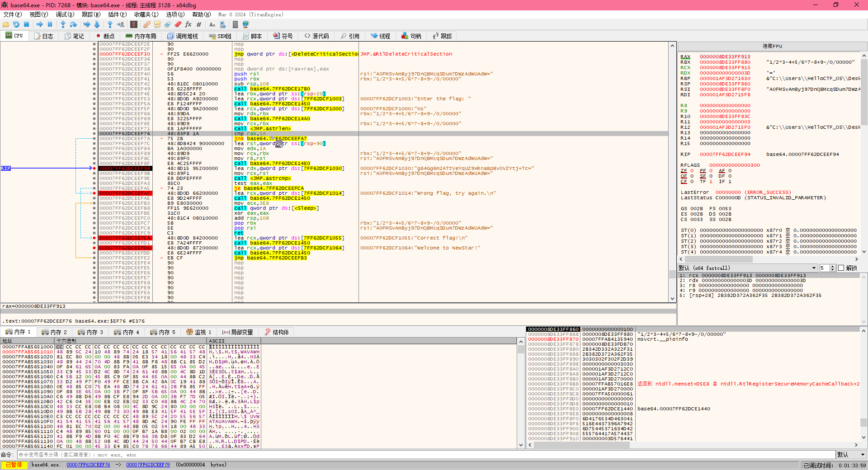Open the Scylla 'S' plugin icon
This screenshot has height=470, width=868.
click(134, 24)
